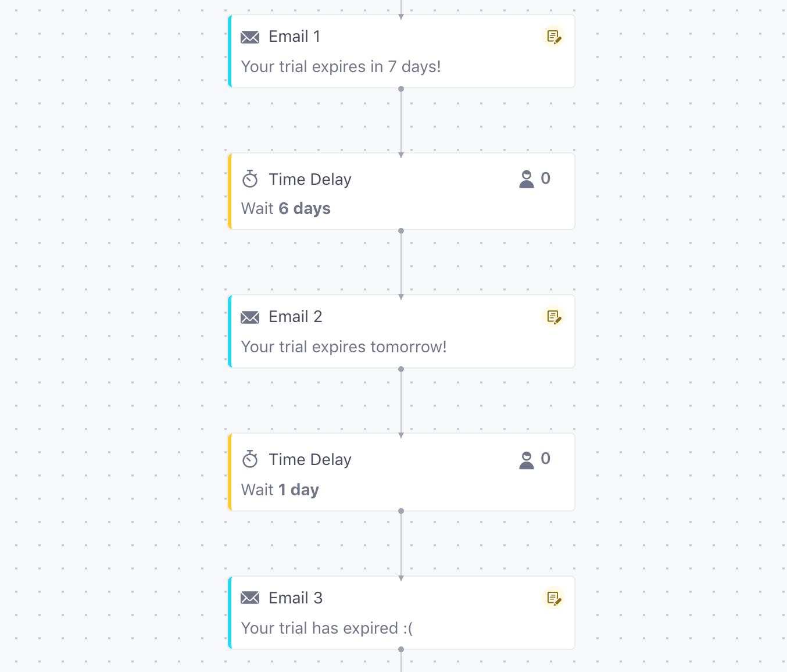
Task: Open the edit note icon on Email 1
Action: 553,37
